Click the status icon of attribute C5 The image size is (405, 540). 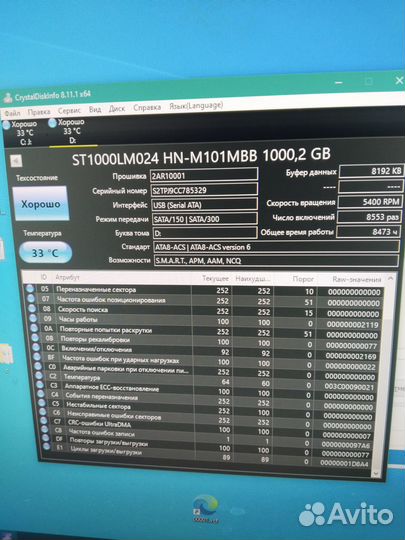(x=42, y=402)
